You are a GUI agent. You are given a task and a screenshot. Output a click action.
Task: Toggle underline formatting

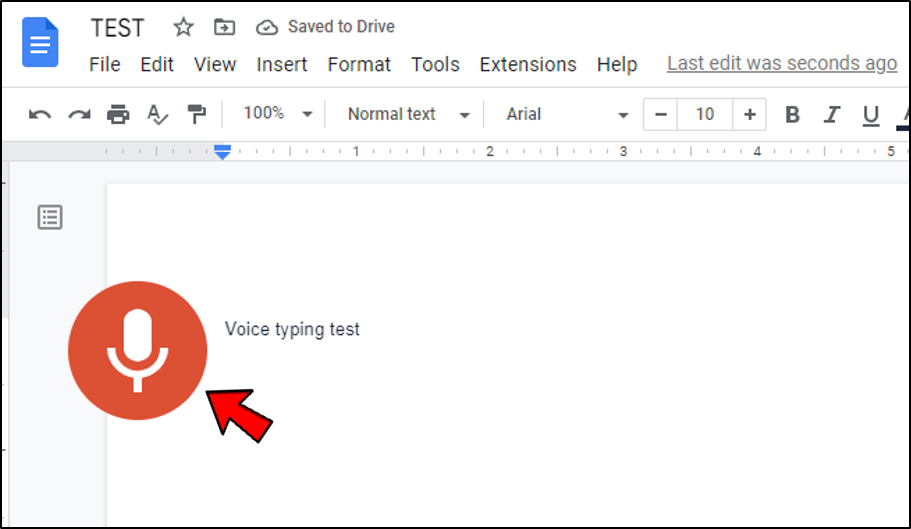870,114
